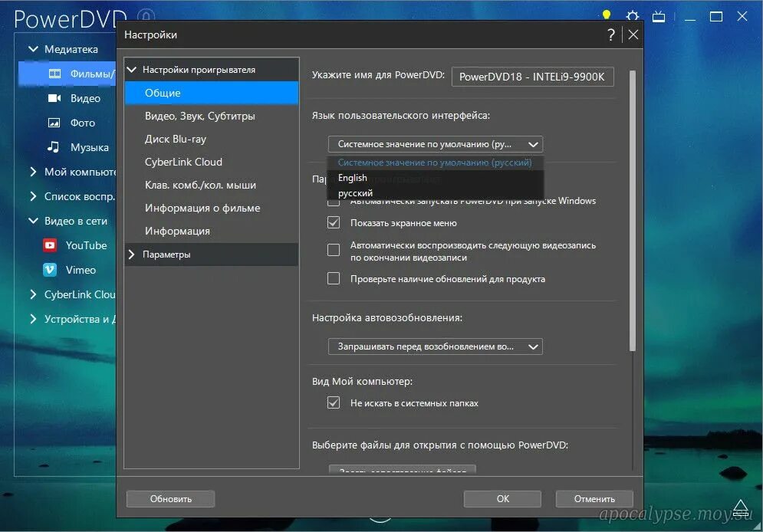Open Информация settings category
Image resolution: width=763 pixels, height=532 pixels.
212,231
